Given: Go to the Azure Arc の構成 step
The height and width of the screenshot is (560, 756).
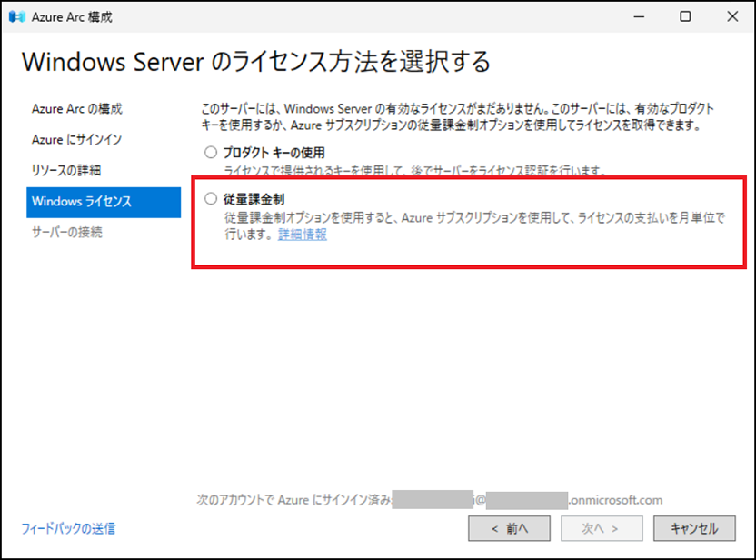Looking at the screenshot, I should tap(77, 108).
